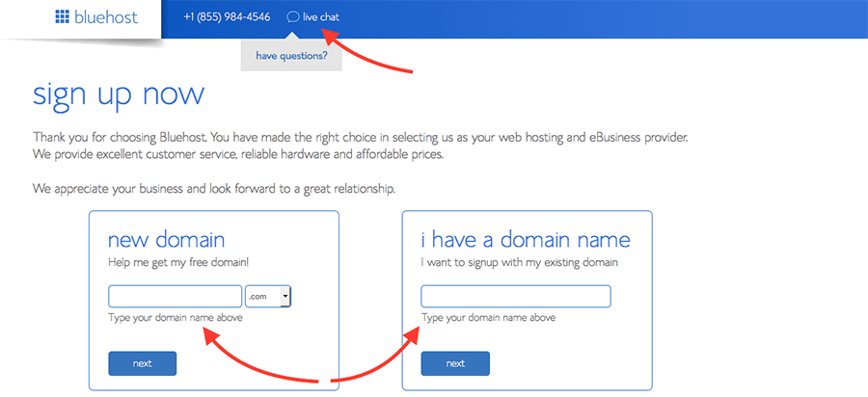Click the 'have questions?' tooltip
This screenshot has width=868, height=397.
click(x=291, y=55)
